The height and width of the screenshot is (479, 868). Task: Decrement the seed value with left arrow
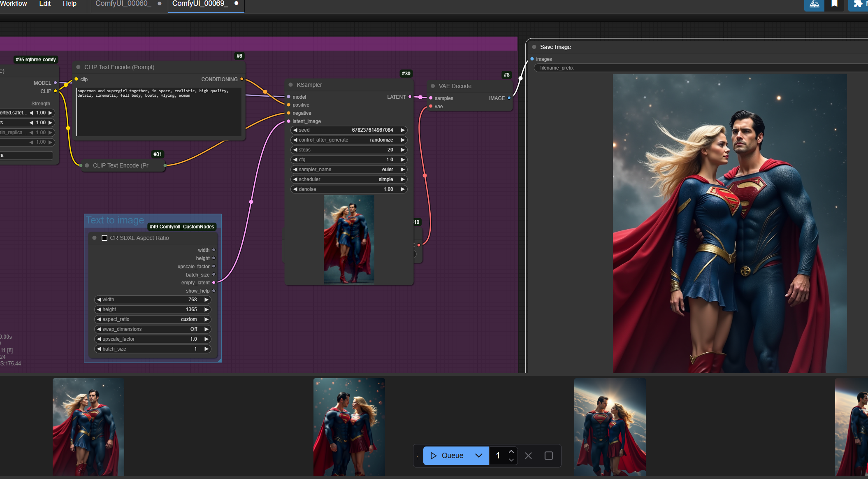[x=295, y=130]
